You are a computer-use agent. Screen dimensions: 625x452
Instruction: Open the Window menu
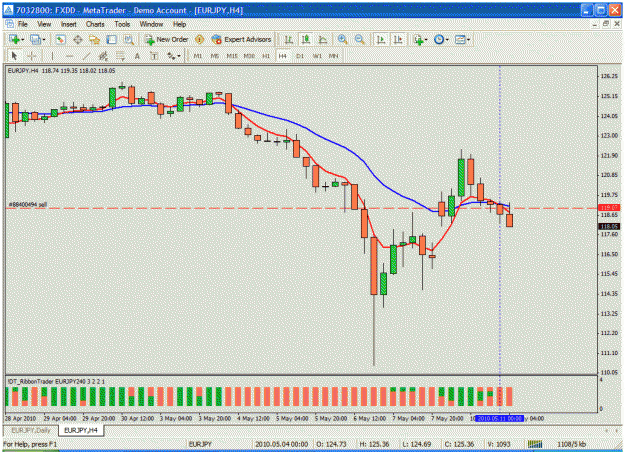click(151, 24)
